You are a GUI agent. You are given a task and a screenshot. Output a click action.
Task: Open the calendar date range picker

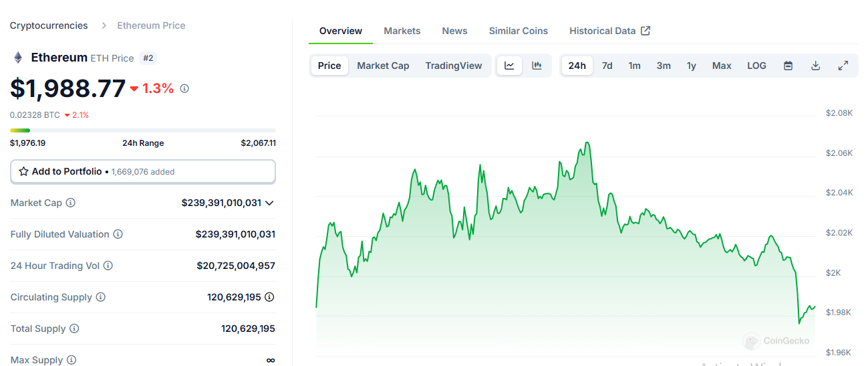coord(788,66)
